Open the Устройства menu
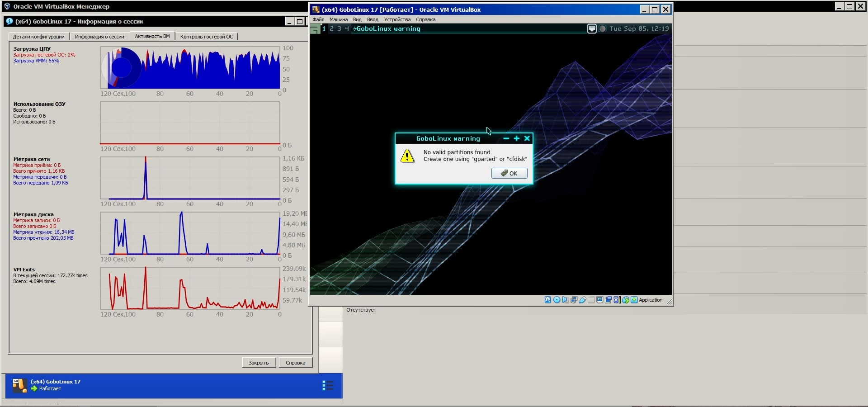Screen dimensions: 868x407 point(397,19)
